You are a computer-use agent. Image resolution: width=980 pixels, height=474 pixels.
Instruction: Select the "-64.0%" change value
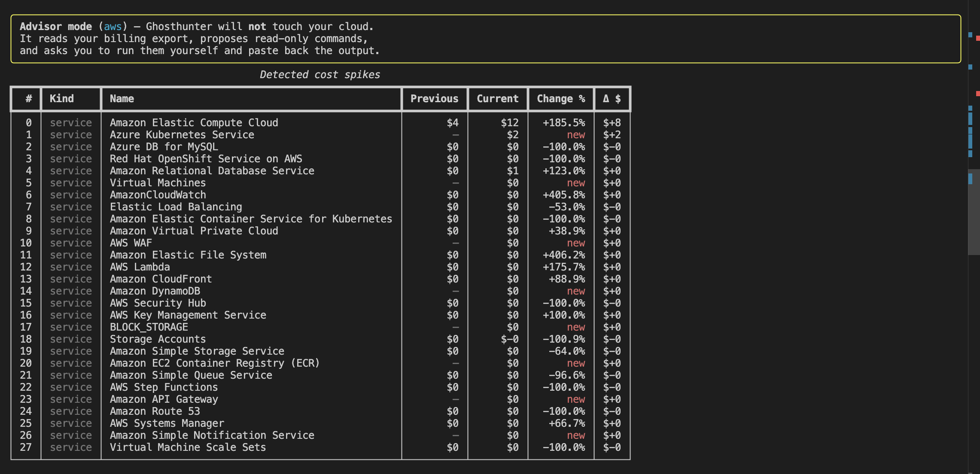coord(567,351)
